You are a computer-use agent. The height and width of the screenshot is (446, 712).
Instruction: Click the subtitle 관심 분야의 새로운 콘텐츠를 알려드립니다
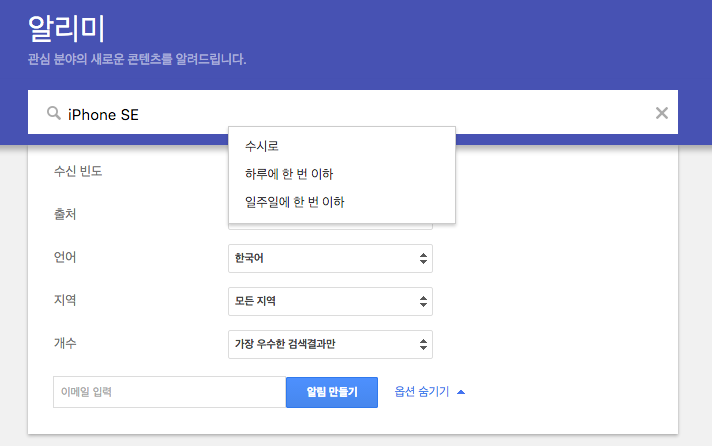(137, 59)
